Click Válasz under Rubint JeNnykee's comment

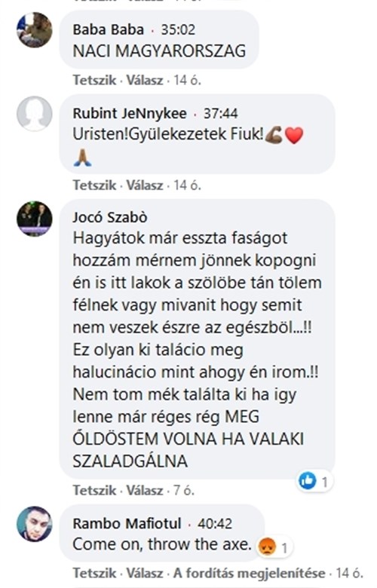pyautogui.click(x=145, y=185)
